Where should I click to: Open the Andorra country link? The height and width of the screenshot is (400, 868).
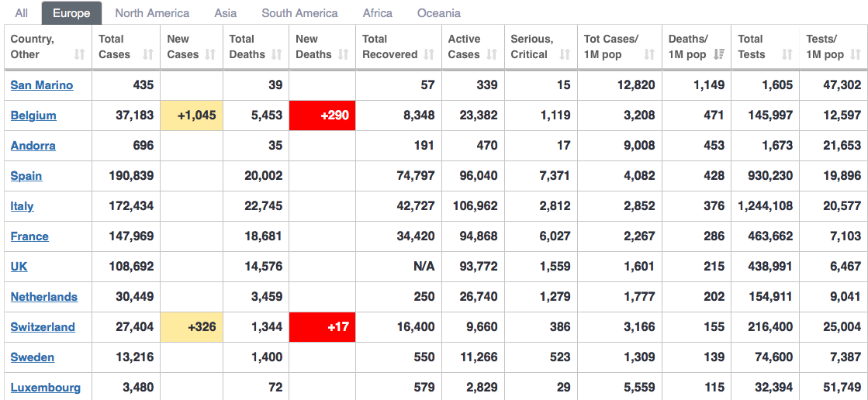pyautogui.click(x=33, y=146)
